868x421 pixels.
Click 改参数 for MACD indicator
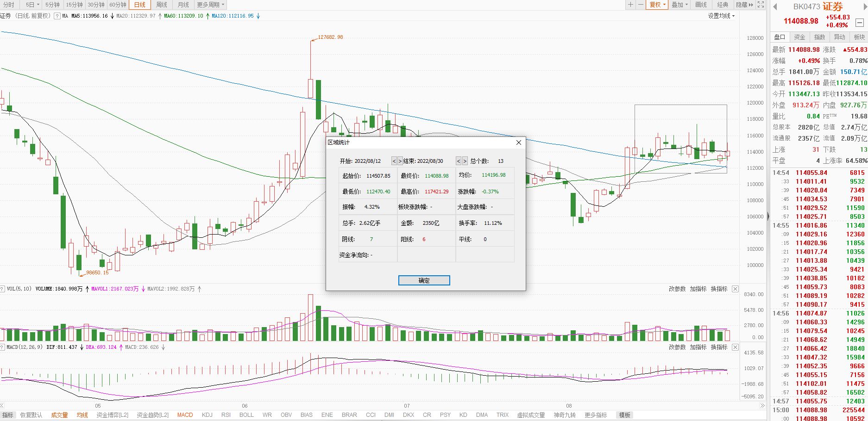click(x=677, y=347)
